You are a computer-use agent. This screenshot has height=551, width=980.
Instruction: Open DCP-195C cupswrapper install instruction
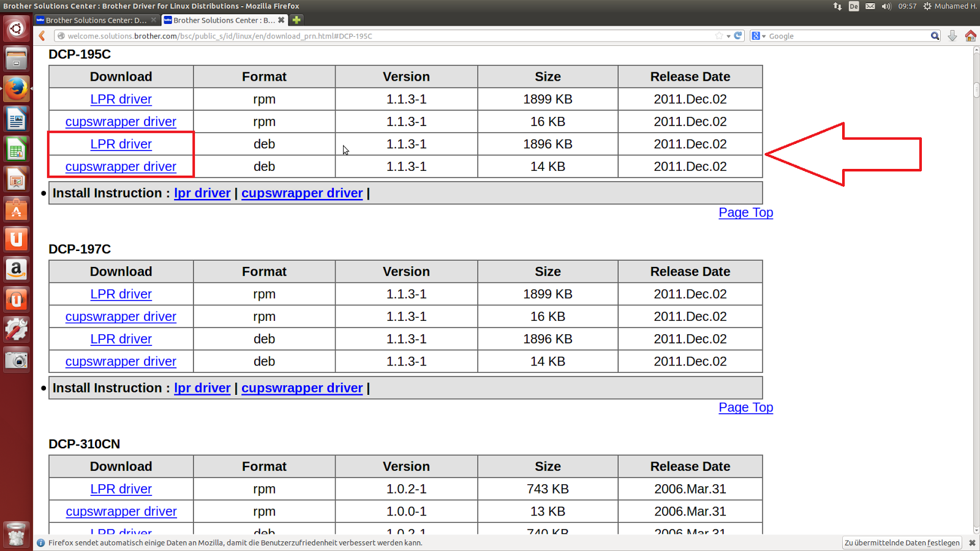302,193
